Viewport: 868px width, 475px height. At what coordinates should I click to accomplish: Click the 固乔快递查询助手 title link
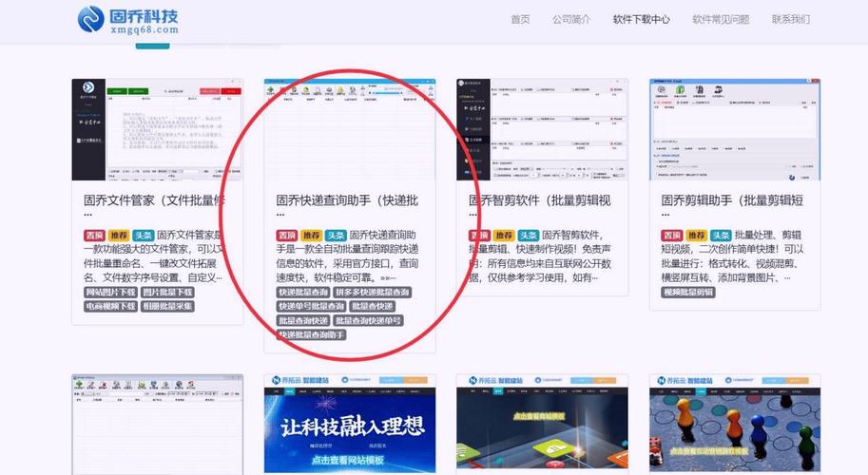tap(347, 200)
